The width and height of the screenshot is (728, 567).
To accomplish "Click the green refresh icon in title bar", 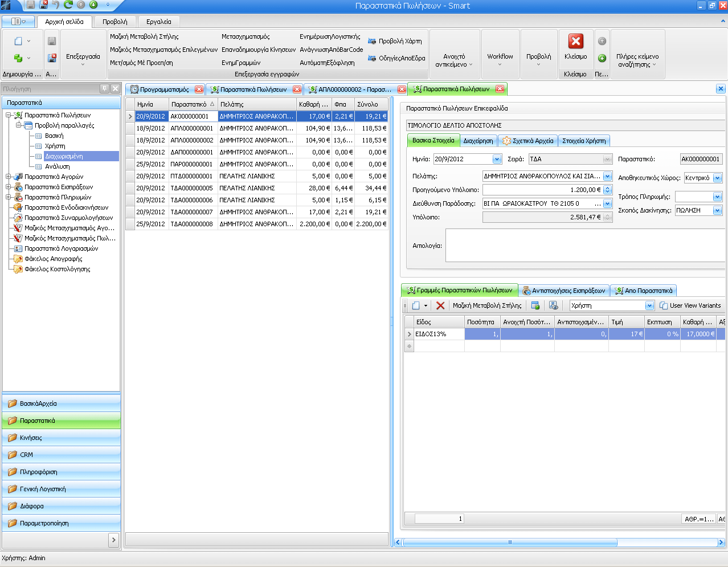I will tap(68, 5).
